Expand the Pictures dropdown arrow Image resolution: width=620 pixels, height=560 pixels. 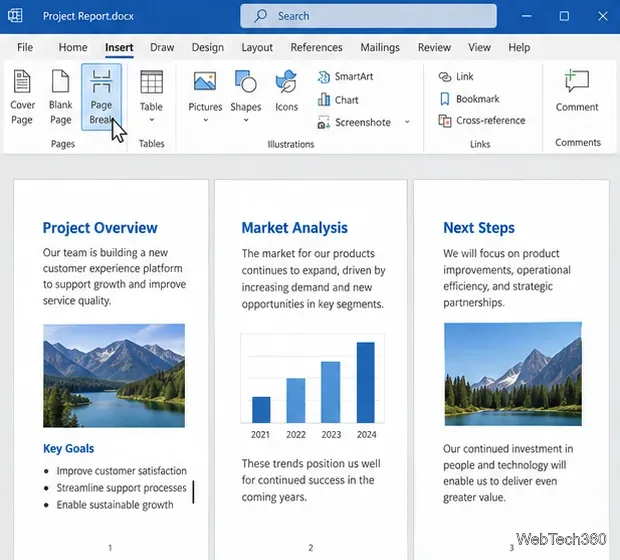click(x=205, y=120)
